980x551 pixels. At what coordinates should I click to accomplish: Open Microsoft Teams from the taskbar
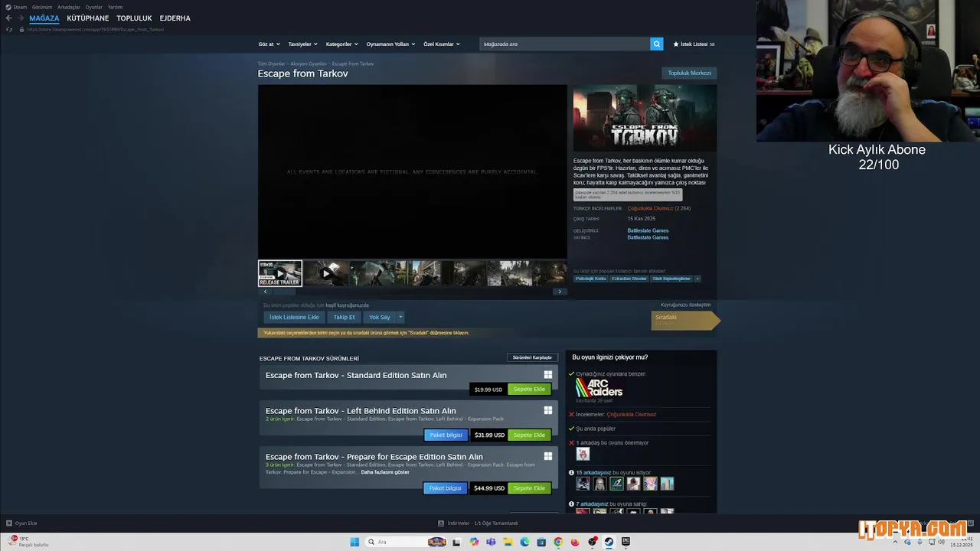(x=491, y=542)
